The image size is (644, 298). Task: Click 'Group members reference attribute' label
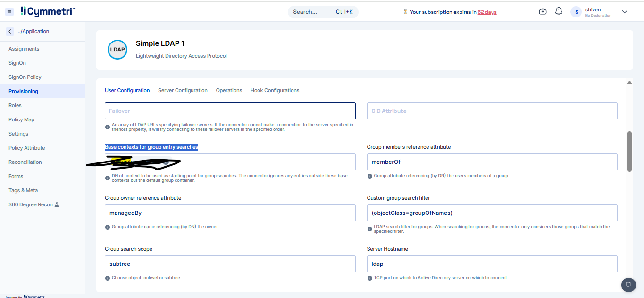[409, 147]
